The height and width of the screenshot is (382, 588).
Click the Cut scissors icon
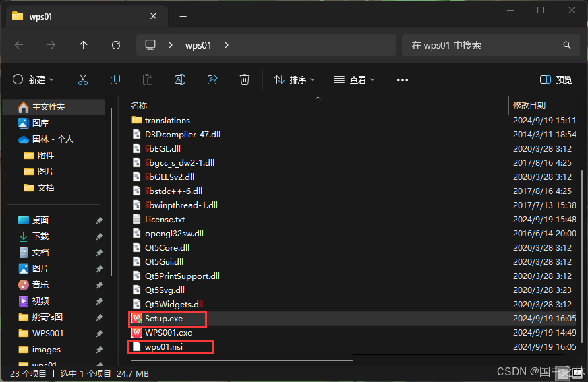83,79
